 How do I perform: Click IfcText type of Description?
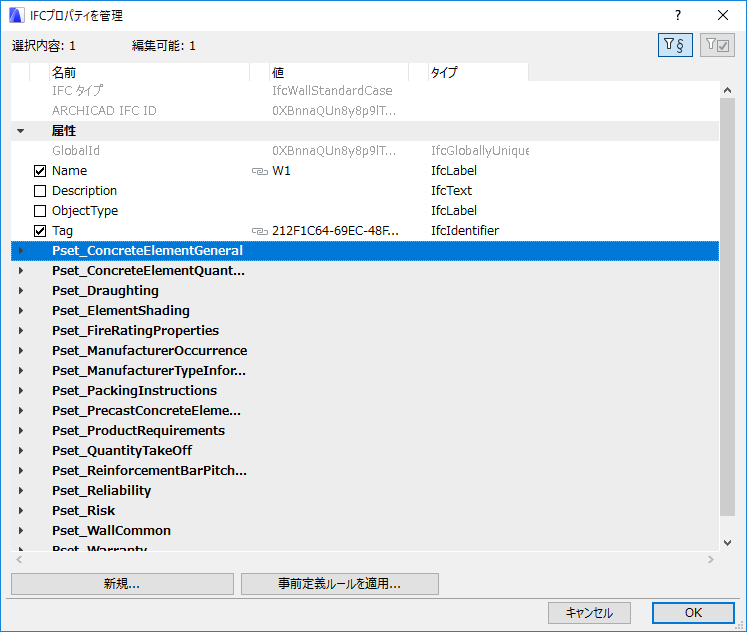pos(451,191)
